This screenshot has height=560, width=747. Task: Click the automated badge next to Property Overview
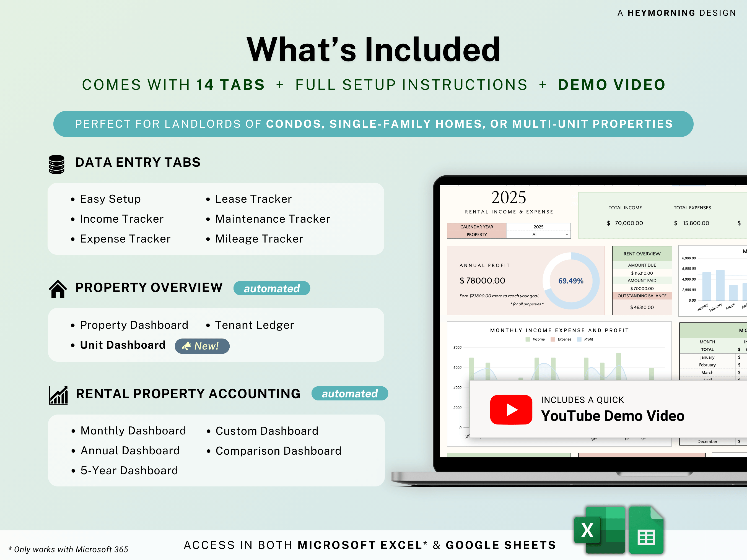tap(271, 288)
